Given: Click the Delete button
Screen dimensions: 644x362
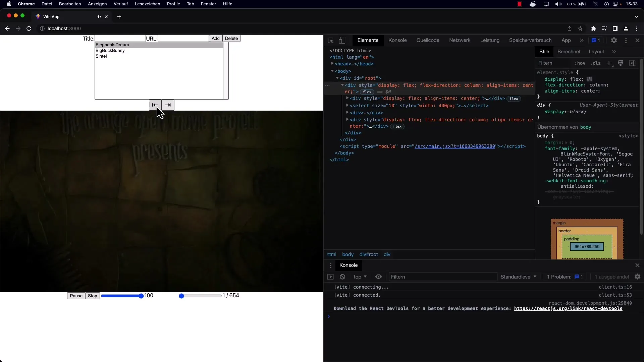Looking at the screenshot, I should click(231, 39).
